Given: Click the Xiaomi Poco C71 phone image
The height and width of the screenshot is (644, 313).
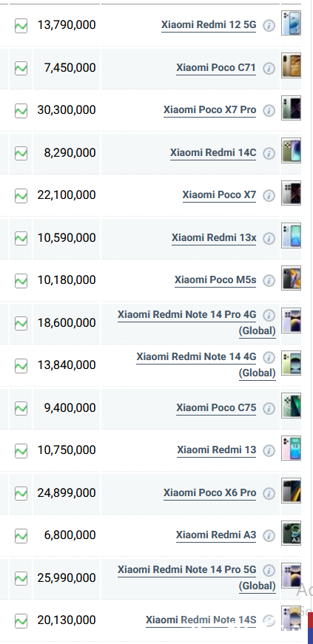Looking at the screenshot, I should pyautogui.click(x=292, y=65).
